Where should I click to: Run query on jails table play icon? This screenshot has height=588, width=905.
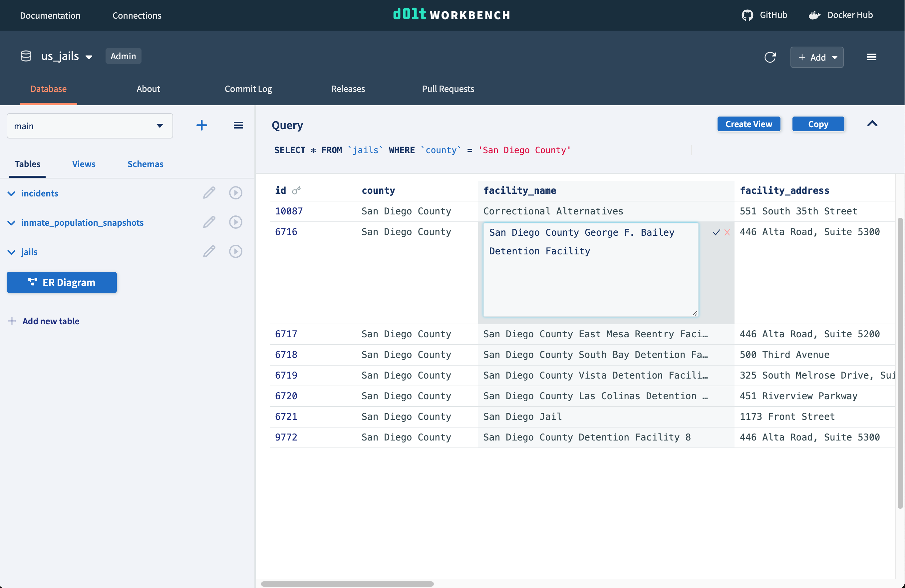[236, 251]
